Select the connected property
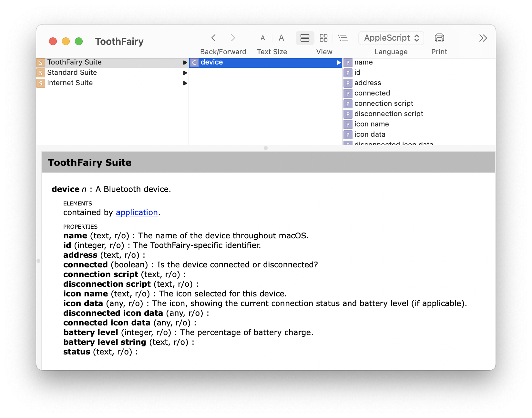 coord(419,93)
